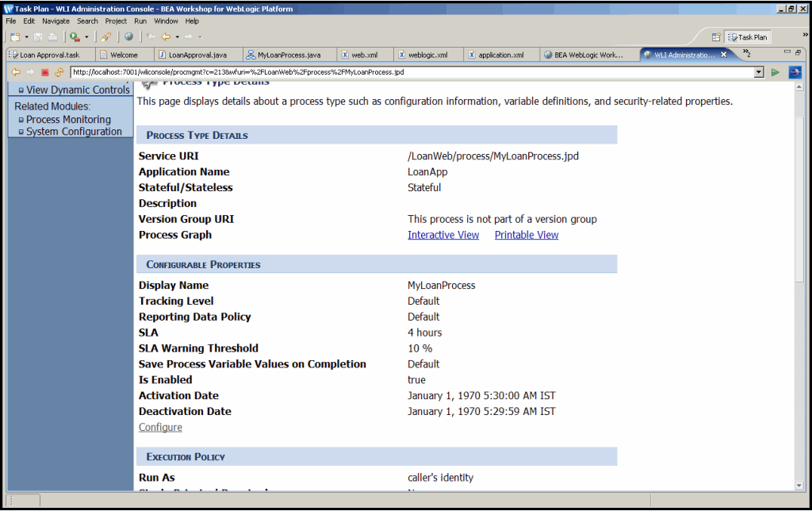The height and width of the screenshot is (511, 812).
Task: Click the Print toolbar icon
Action: pos(52,36)
